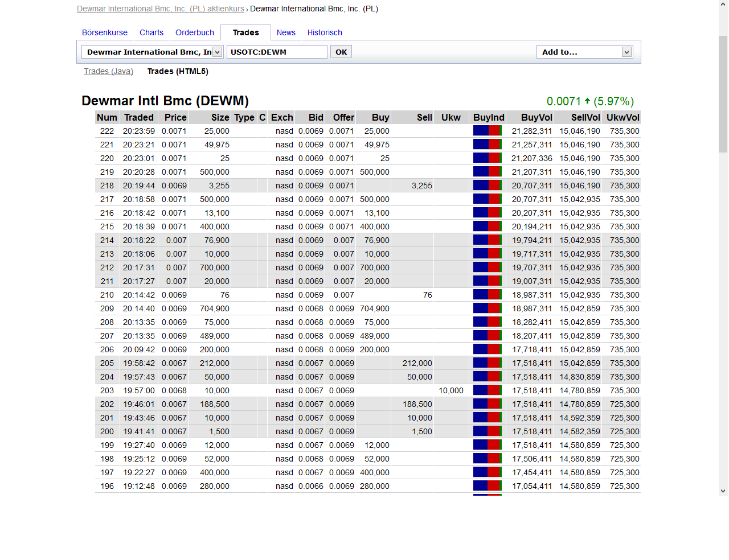Image resolution: width=729 pixels, height=560 pixels.
Task: Click BuyVol value 20,194,211
Action: point(532,227)
